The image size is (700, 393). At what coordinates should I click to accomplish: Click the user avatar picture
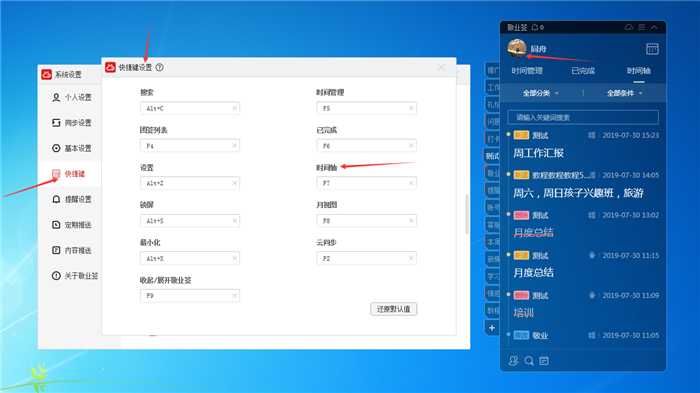pyautogui.click(x=517, y=48)
